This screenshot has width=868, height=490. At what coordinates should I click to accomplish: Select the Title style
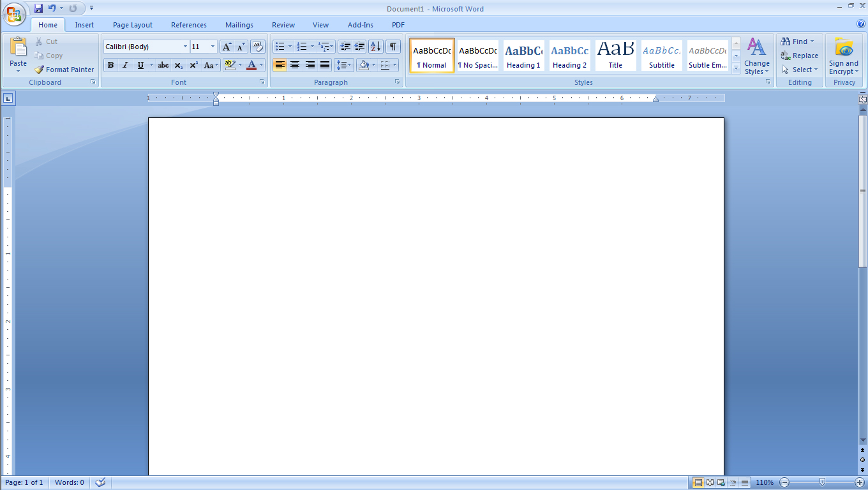click(615, 56)
